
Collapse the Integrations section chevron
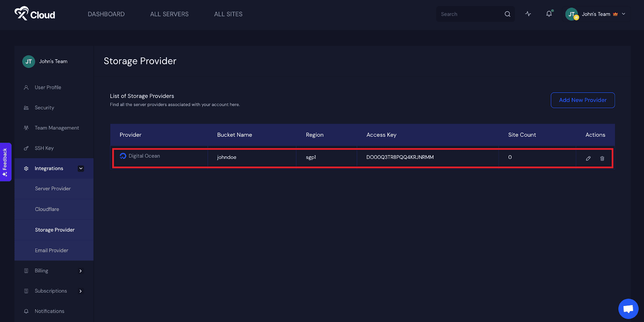[81, 169]
